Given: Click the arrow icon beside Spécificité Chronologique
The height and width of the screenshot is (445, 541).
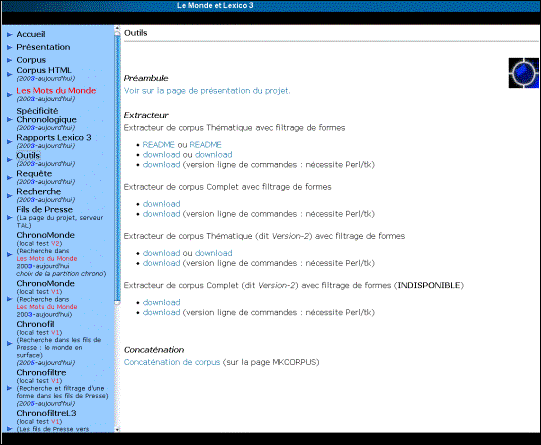Looking at the screenshot, I should 10,119.
